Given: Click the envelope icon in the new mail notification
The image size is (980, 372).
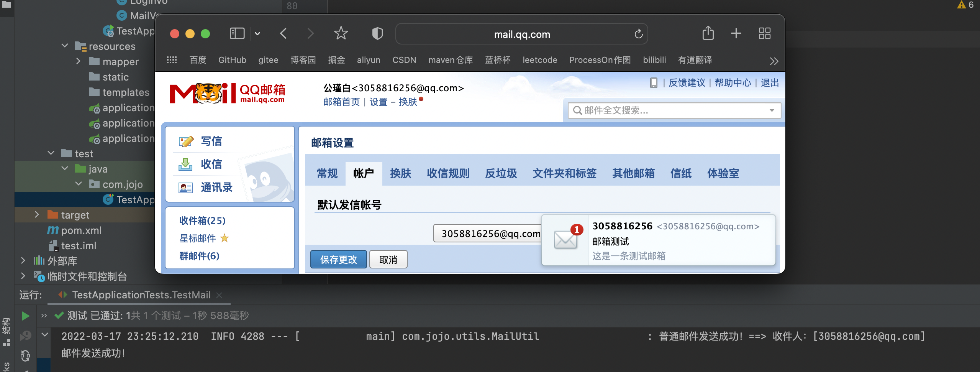Looking at the screenshot, I should point(565,240).
